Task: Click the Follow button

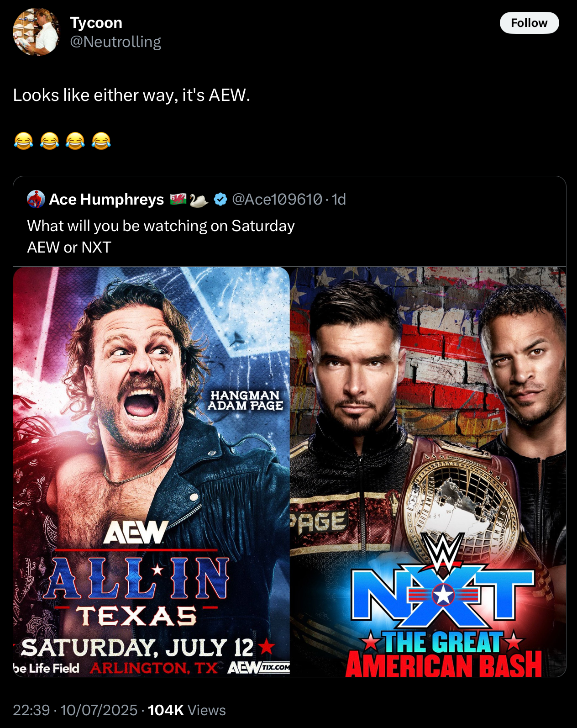Action: (529, 23)
